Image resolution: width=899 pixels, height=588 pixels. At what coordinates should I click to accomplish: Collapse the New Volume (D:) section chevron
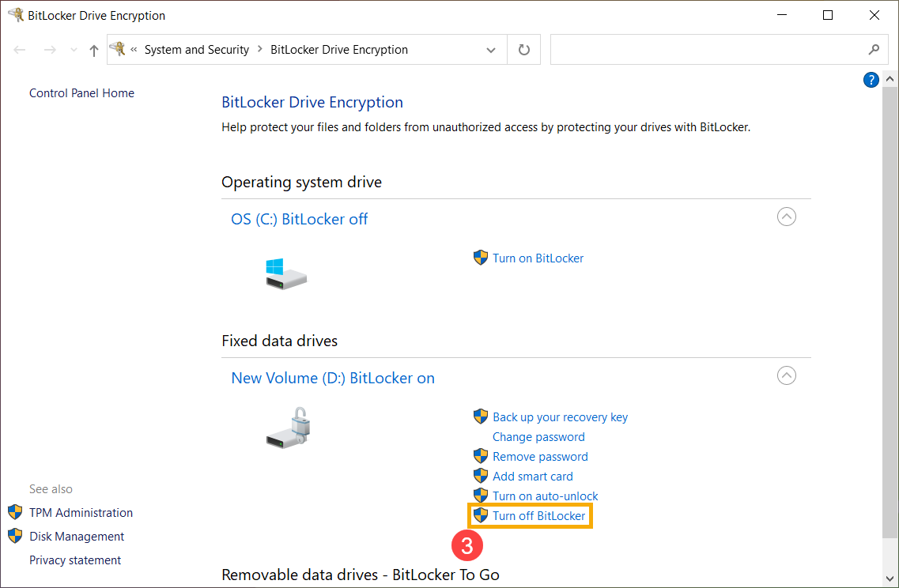pos(786,375)
